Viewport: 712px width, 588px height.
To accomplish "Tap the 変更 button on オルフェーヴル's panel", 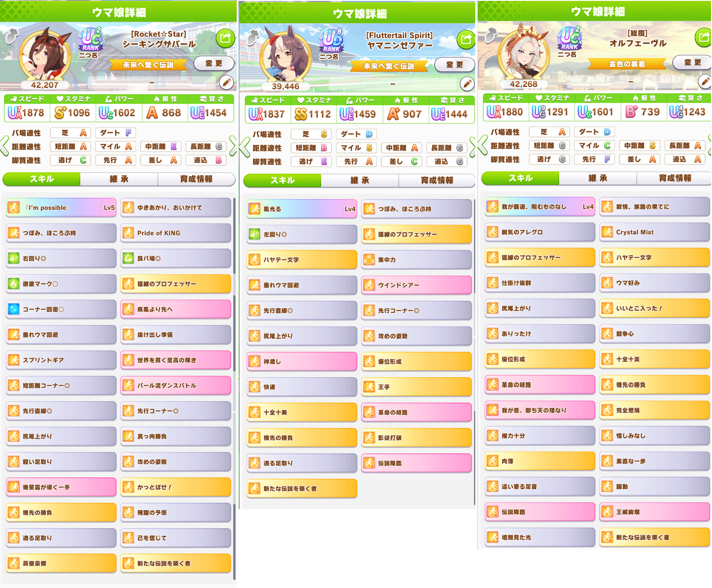I will coord(692,63).
